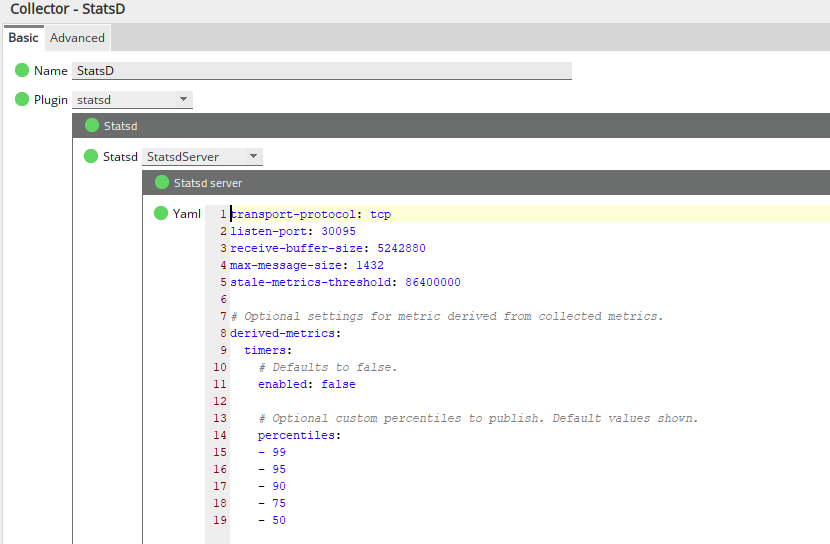
Task: Click green status icon beside Statsd dropdown label
Action: pyautogui.click(x=91, y=156)
